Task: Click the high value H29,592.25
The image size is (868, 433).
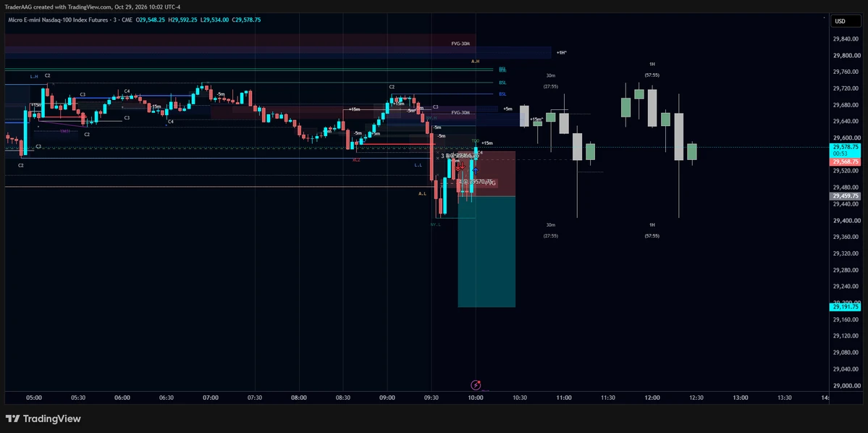Action: tap(183, 20)
